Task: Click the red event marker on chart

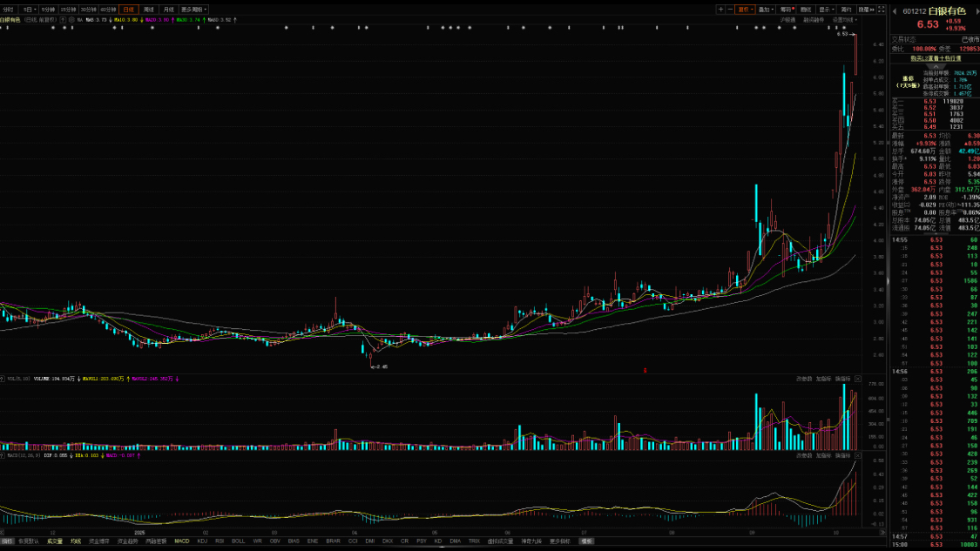Action: point(645,371)
